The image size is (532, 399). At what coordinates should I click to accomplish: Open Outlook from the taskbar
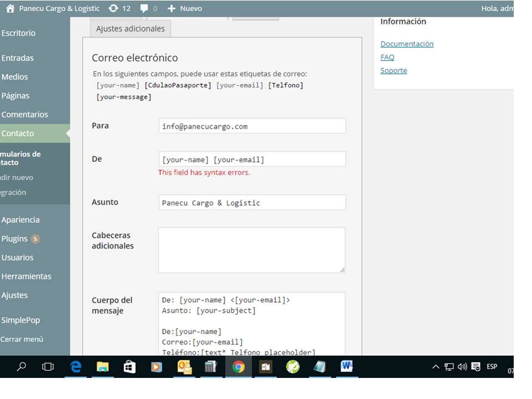click(x=184, y=367)
